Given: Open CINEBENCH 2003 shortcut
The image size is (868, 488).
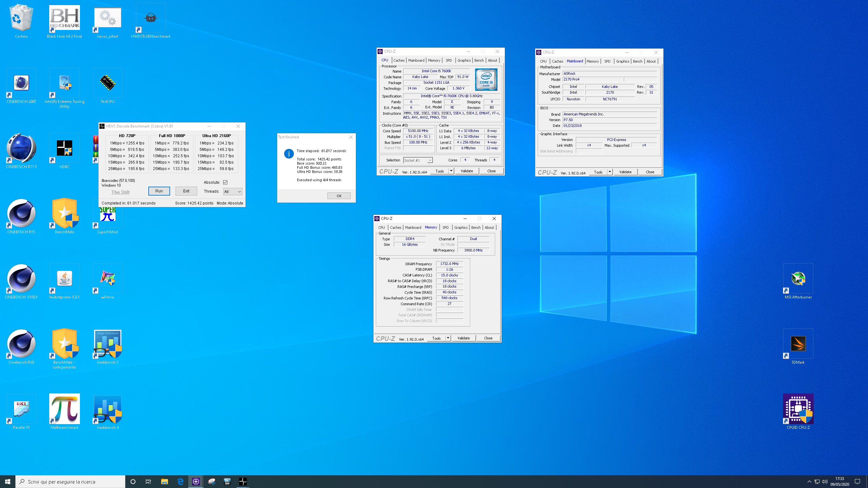Looking at the screenshot, I should (21, 86).
